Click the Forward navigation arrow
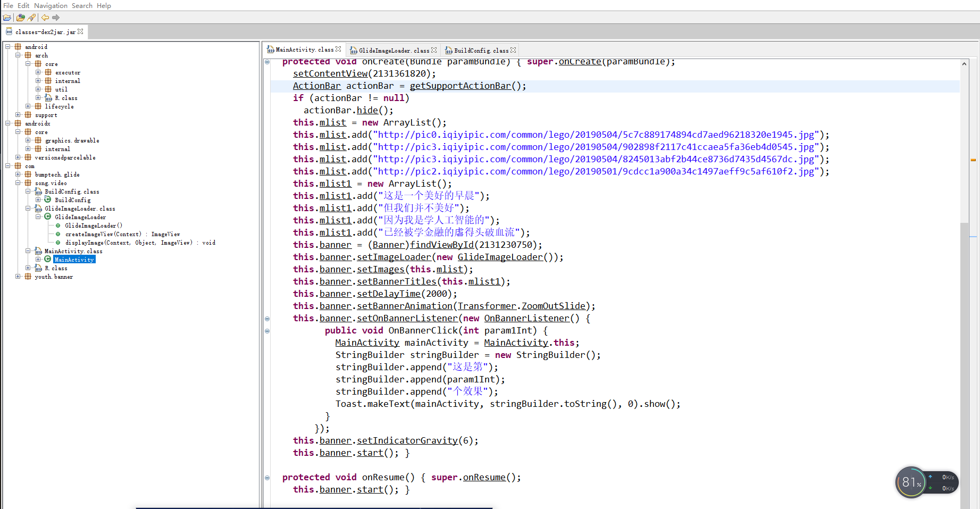This screenshot has width=980, height=509. click(56, 18)
